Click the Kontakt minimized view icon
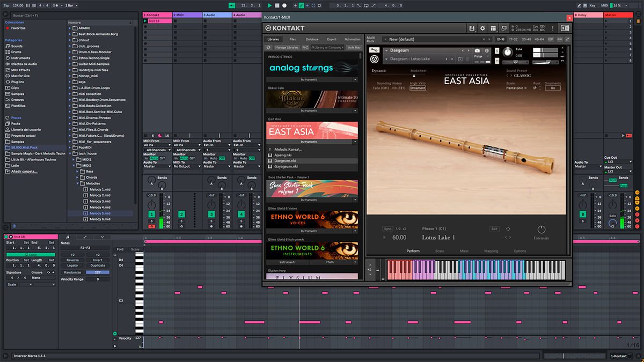 [505, 28]
